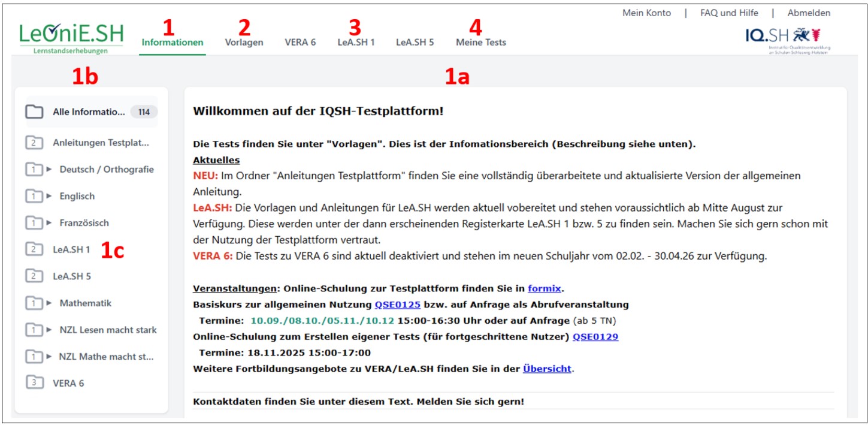Click the heading "Willkommen auf der IQSH-Testplattform!"
868x425 pixels.
pyautogui.click(x=318, y=111)
